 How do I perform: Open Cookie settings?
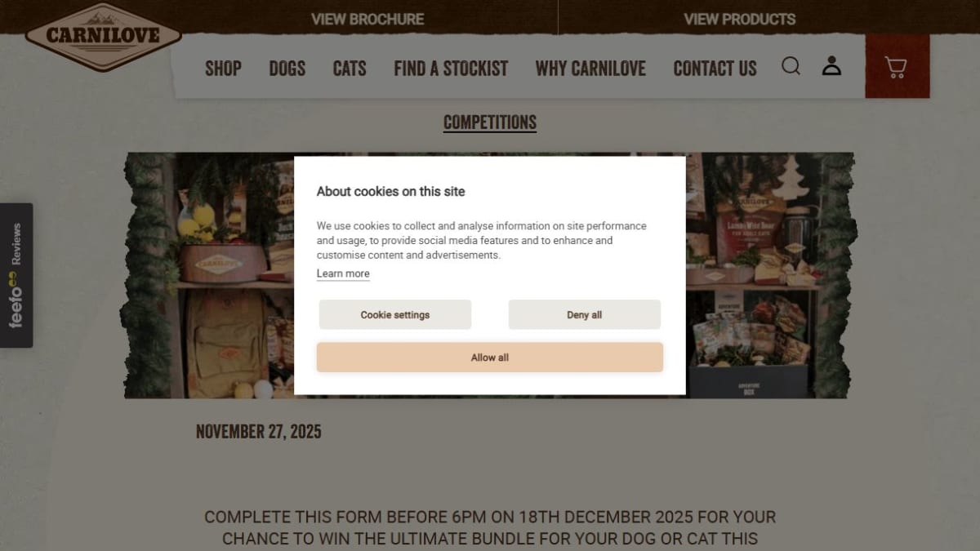point(395,314)
